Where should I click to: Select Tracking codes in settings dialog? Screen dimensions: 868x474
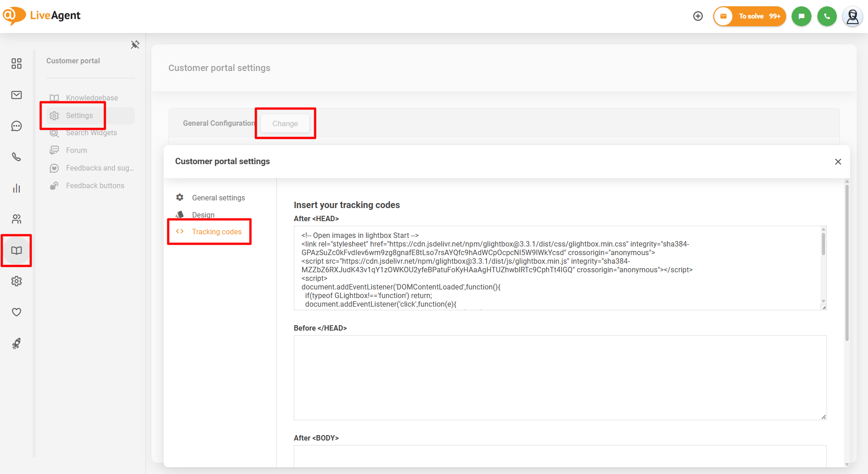click(x=217, y=232)
